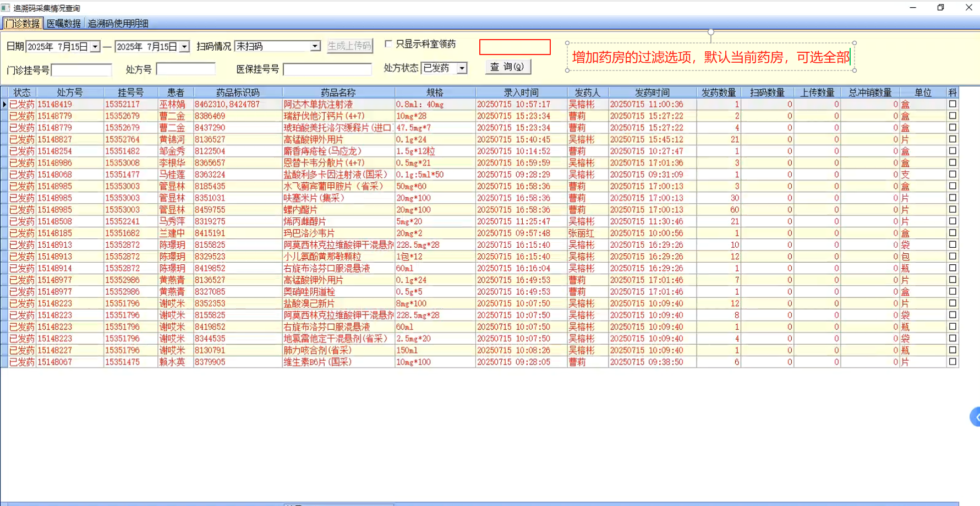The image size is (980, 506).
Task: Toggle the 只显示科室领药 checkbox
Action: tap(388, 44)
